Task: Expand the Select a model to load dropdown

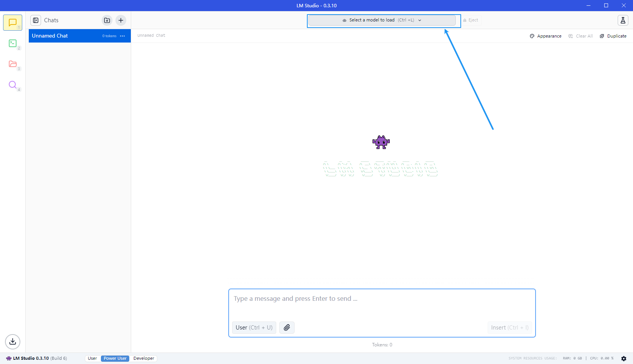Action: click(x=382, y=20)
